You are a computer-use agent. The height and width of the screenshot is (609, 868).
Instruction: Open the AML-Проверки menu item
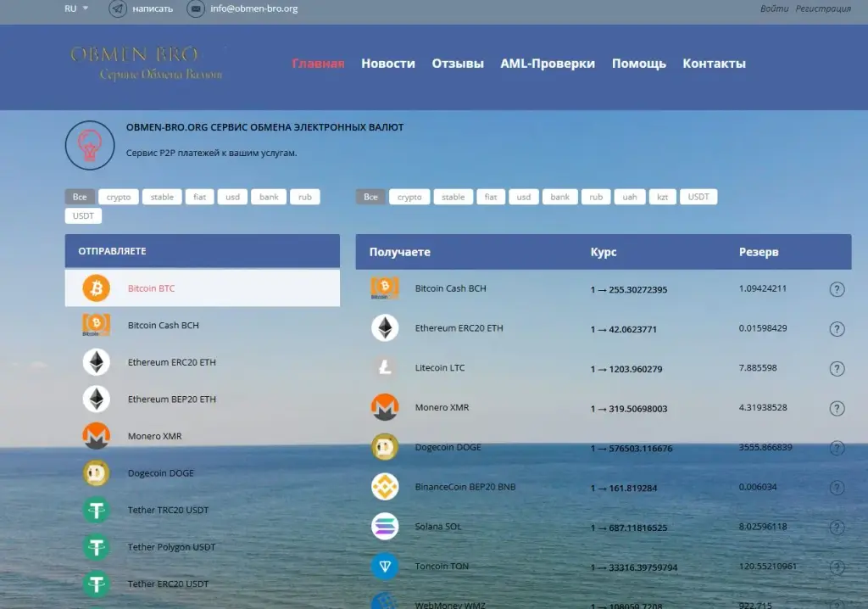click(x=548, y=64)
